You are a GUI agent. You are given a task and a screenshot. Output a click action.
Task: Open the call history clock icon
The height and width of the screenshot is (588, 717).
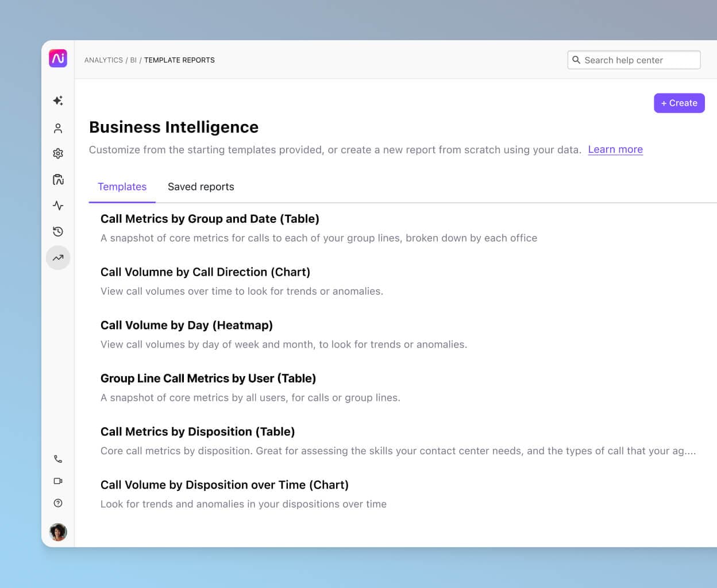click(x=58, y=231)
